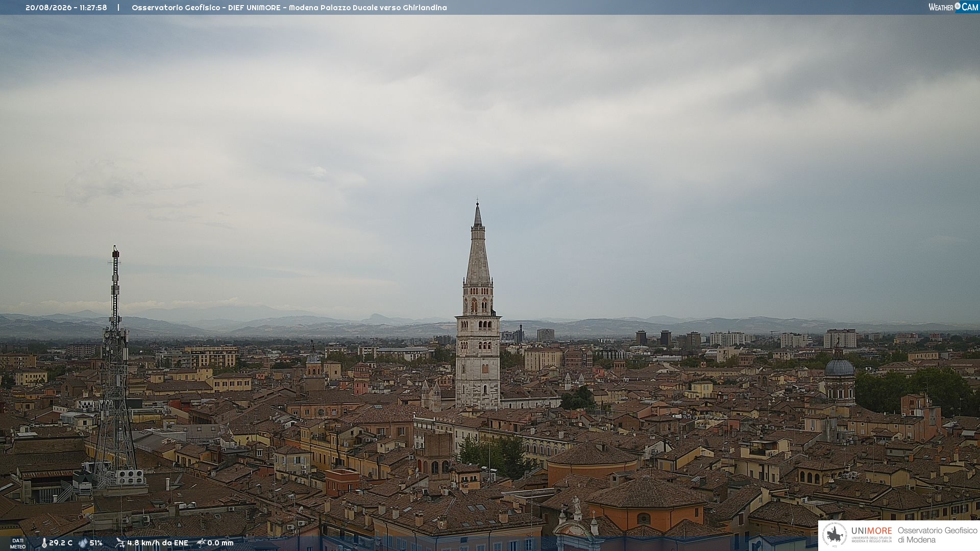
Task: Click the Ghirlandina tower arched belfry windows
Action: [x=478, y=305]
